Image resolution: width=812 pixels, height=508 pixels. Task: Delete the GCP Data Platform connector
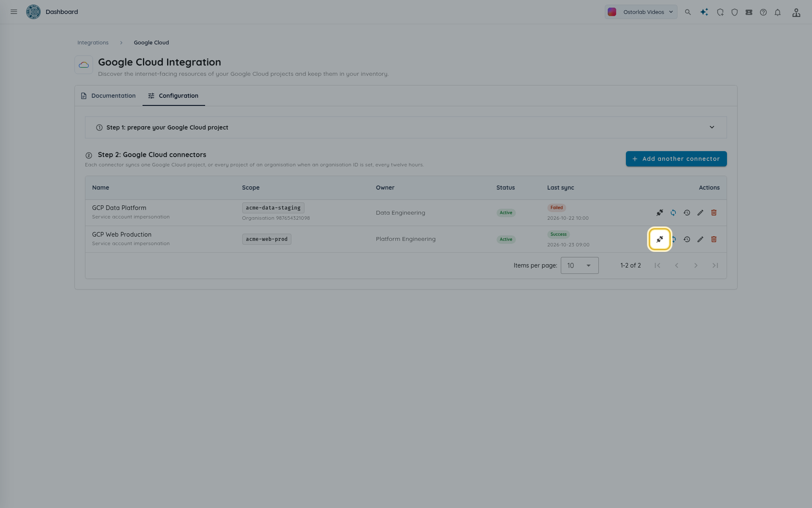[714, 213]
